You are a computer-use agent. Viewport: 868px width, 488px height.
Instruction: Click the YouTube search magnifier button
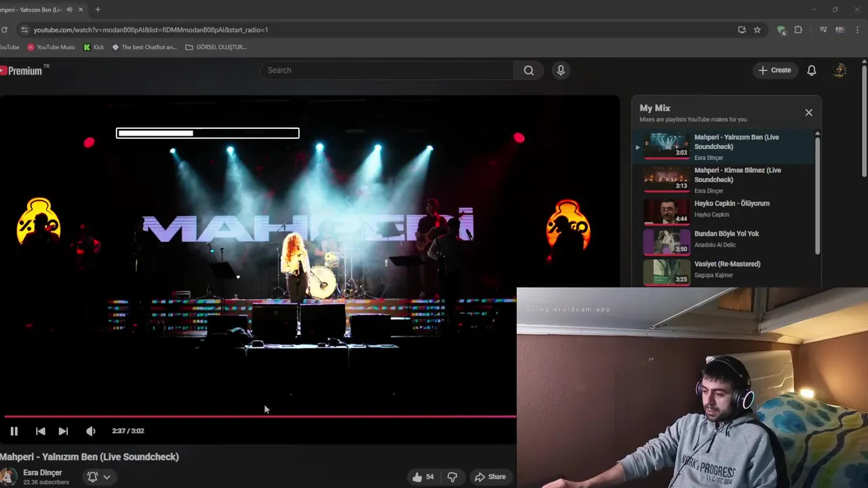(x=528, y=70)
